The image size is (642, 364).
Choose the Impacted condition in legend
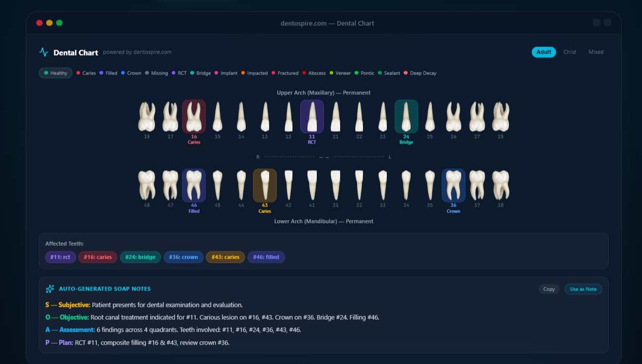(x=255, y=73)
